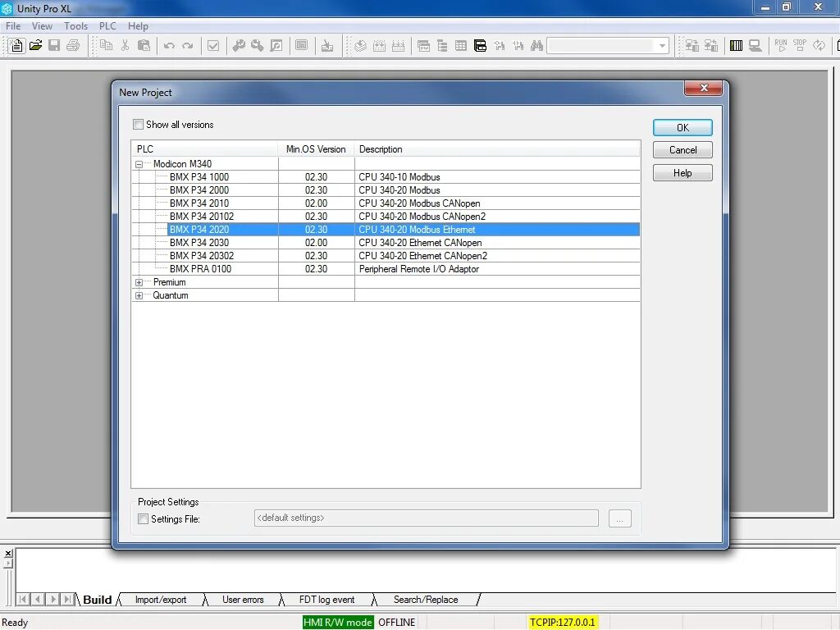
Task: Click the OFFLINE status bar entry
Action: [396, 623]
